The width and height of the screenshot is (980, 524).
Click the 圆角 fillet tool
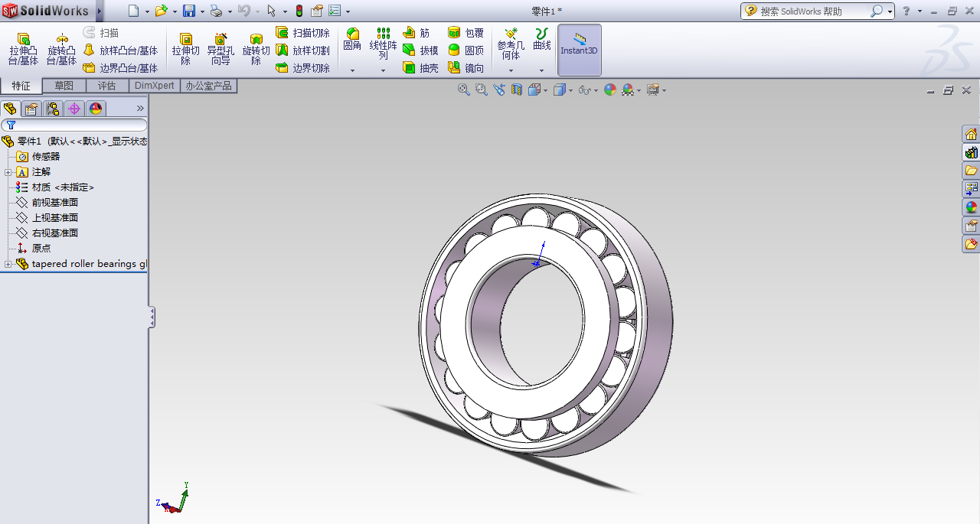[352, 40]
